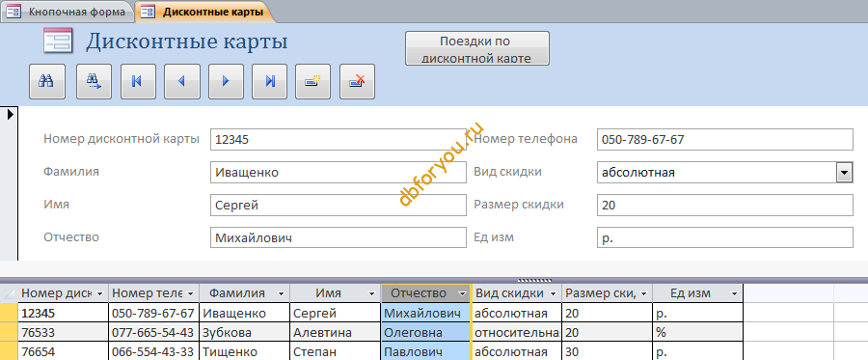
Task: Click the Степан cell
Action: click(x=336, y=351)
